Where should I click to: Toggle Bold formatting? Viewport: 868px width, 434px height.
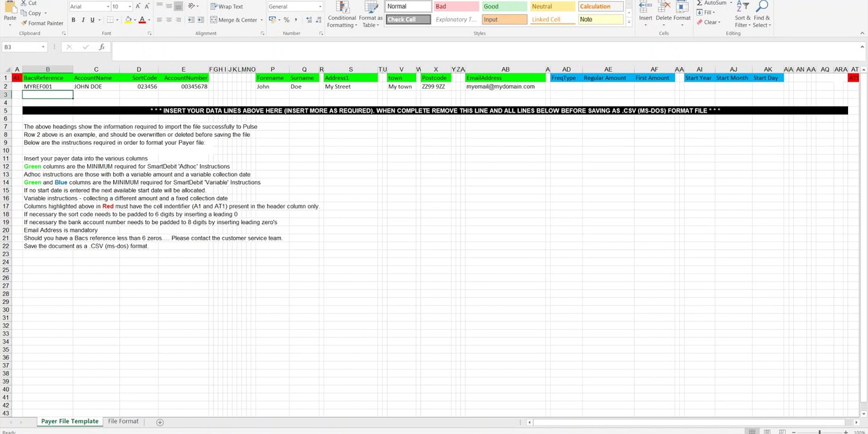point(74,20)
